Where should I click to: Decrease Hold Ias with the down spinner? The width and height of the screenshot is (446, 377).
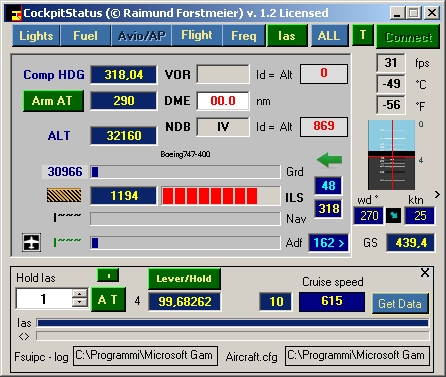click(x=80, y=303)
